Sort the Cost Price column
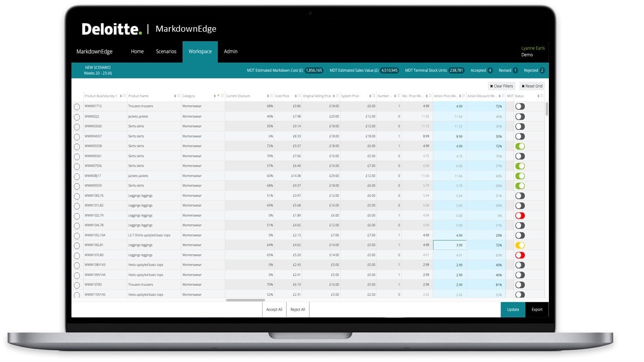644x362 pixels. coord(296,96)
